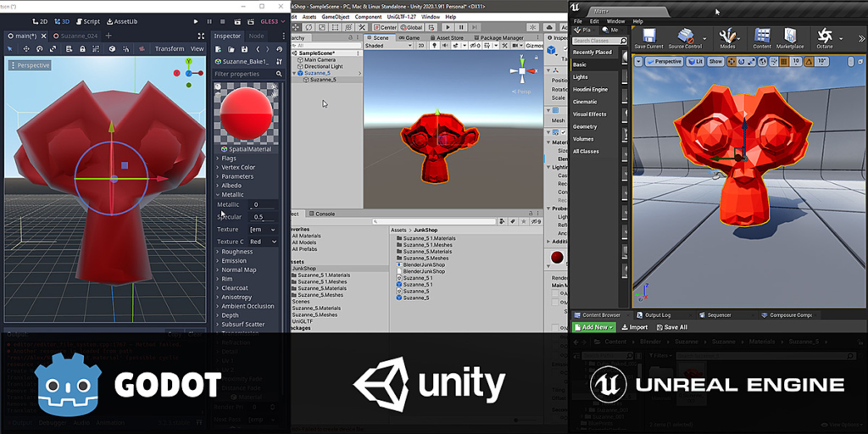Open Unreal Marketplace from toolbar
This screenshot has height=434, width=868.
pyautogui.click(x=790, y=38)
